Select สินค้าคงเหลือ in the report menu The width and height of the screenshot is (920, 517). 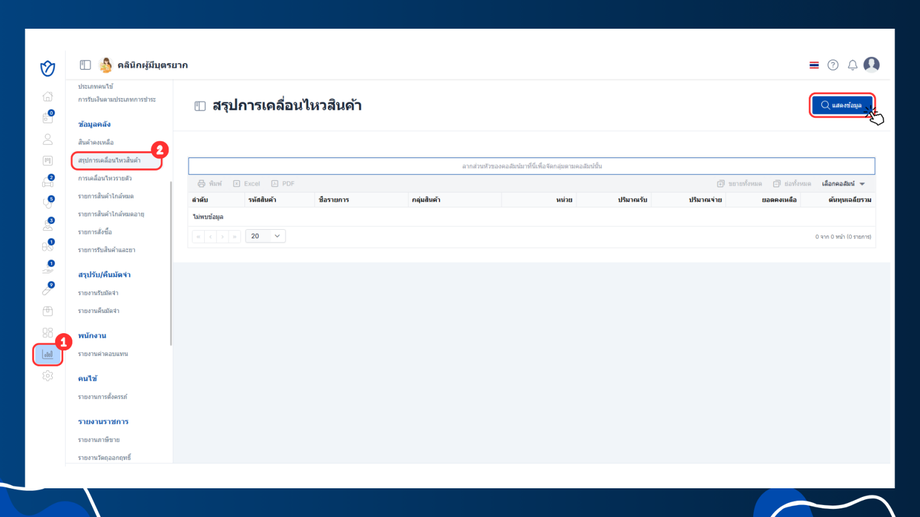96,142
